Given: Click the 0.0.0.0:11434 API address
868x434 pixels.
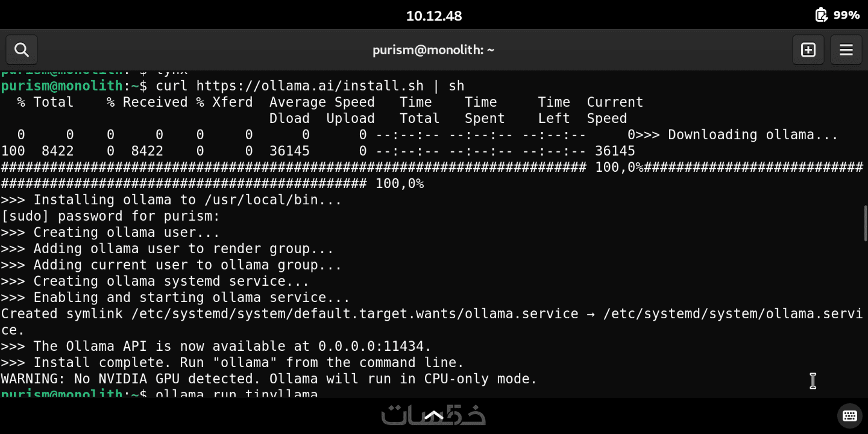Looking at the screenshot, I should click(x=374, y=347).
